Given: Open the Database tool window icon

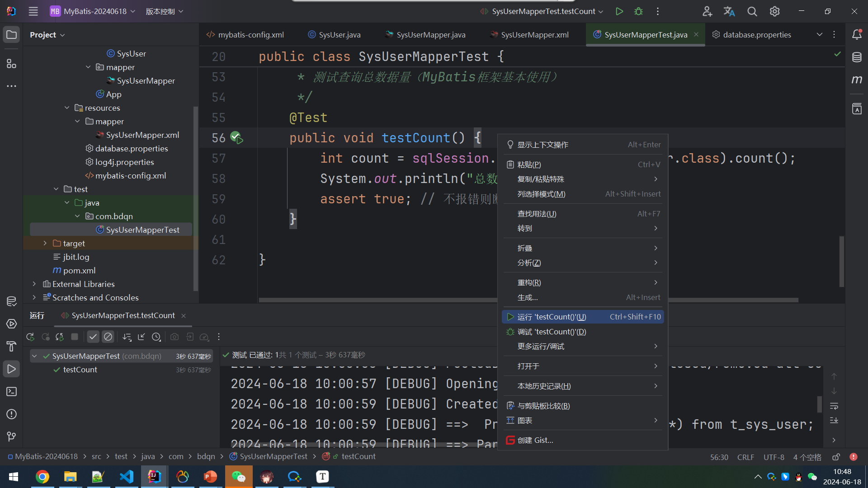Looking at the screenshot, I should coord(857,57).
